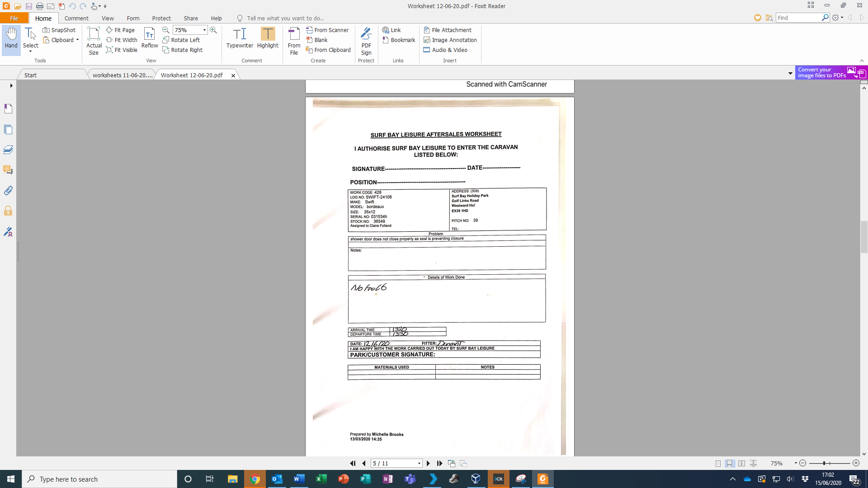
Task: Switch to worksheets 11-06-20 document tab
Action: pos(122,75)
